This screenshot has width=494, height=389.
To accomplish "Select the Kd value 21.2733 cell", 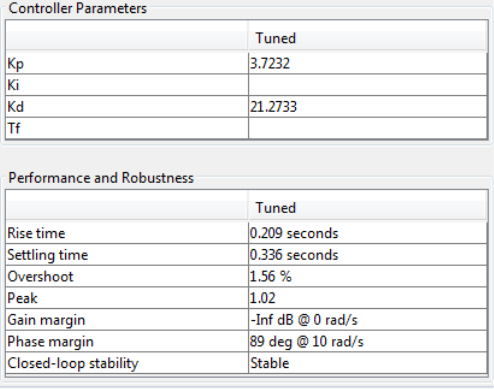I will (368, 107).
